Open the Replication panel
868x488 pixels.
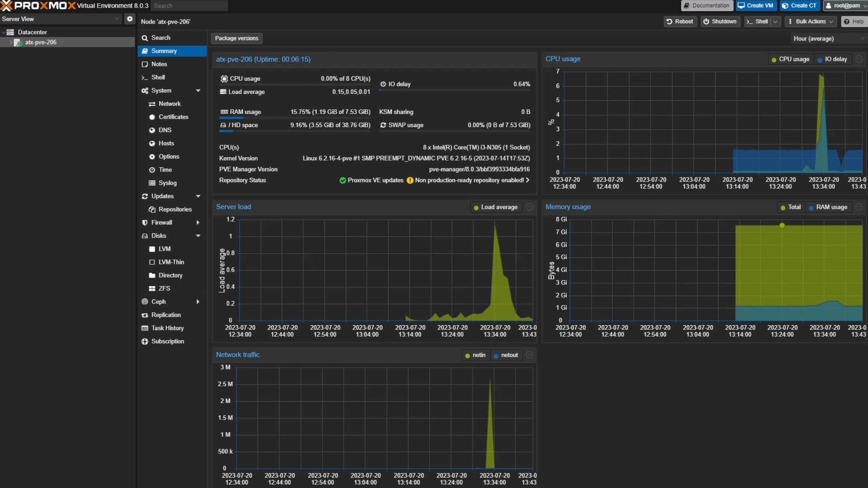(x=166, y=315)
